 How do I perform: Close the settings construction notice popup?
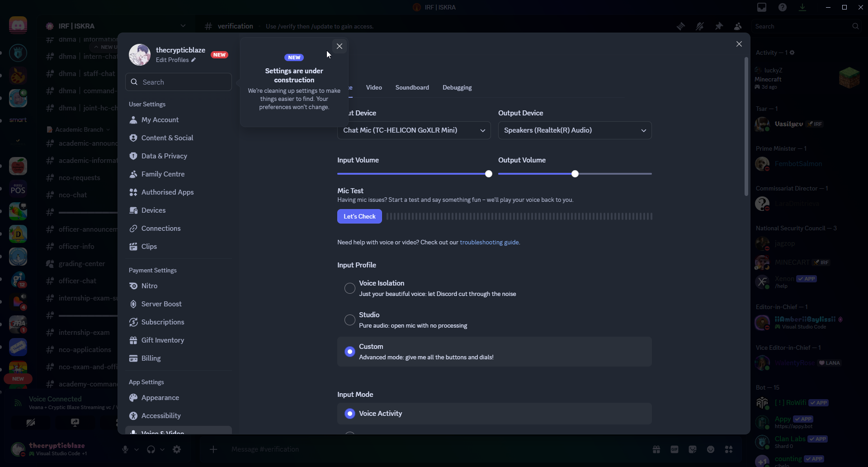pyautogui.click(x=339, y=46)
